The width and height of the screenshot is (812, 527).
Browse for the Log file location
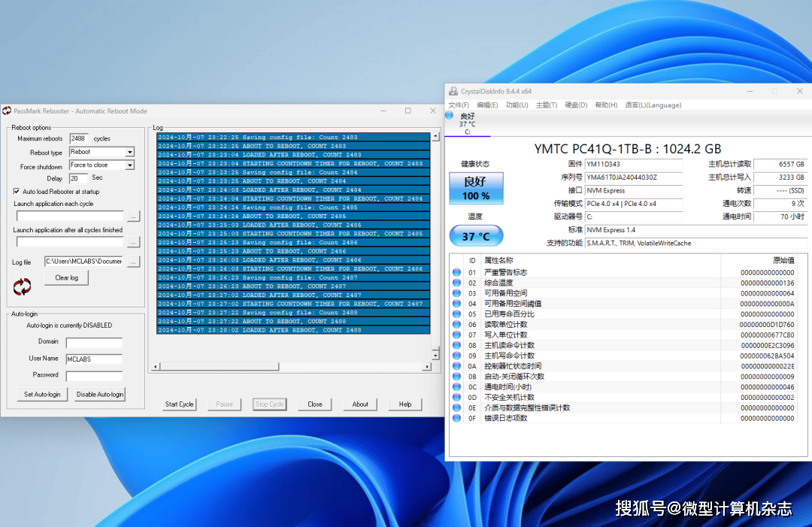[134, 262]
